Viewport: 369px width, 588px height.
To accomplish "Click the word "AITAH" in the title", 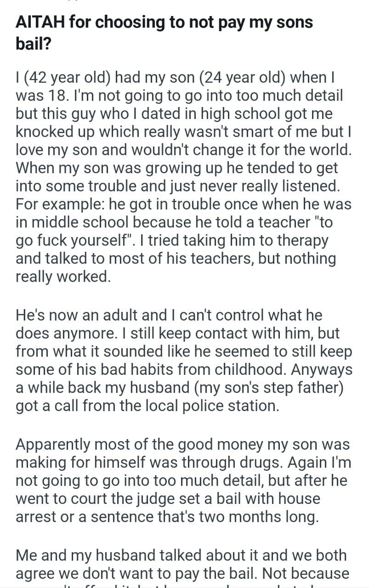I will pyautogui.click(x=40, y=22).
